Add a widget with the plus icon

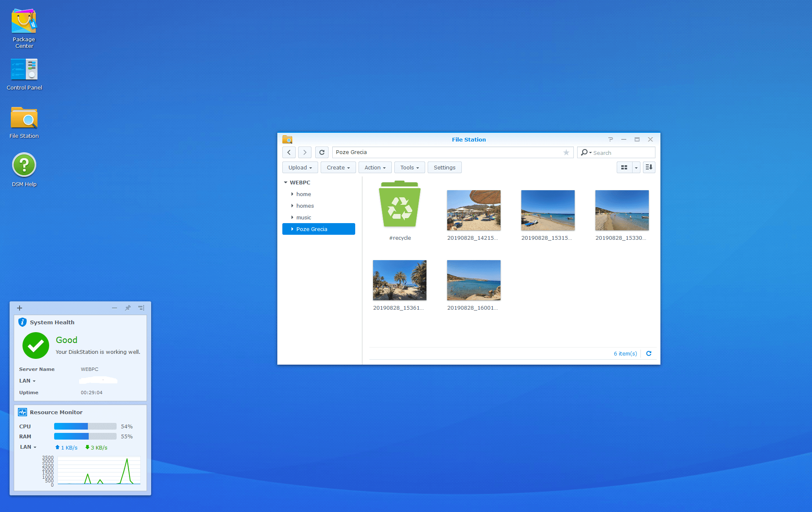coord(20,308)
